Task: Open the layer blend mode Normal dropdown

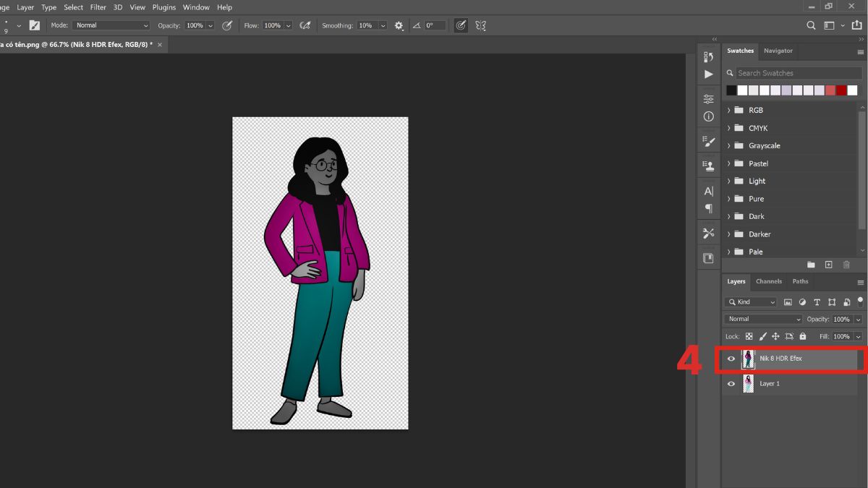Action: 764,319
